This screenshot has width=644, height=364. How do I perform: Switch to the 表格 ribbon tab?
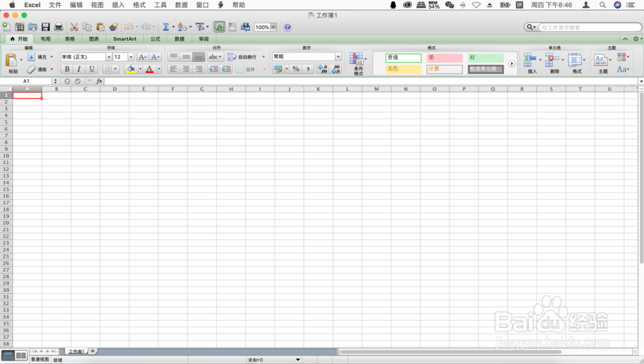(70, 39)
